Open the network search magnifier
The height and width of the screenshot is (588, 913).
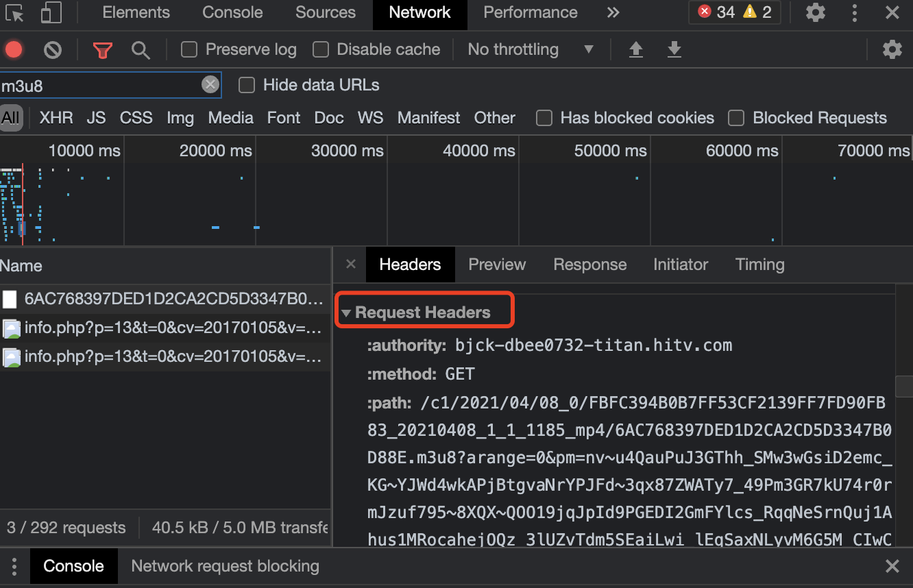click(141, 49)
